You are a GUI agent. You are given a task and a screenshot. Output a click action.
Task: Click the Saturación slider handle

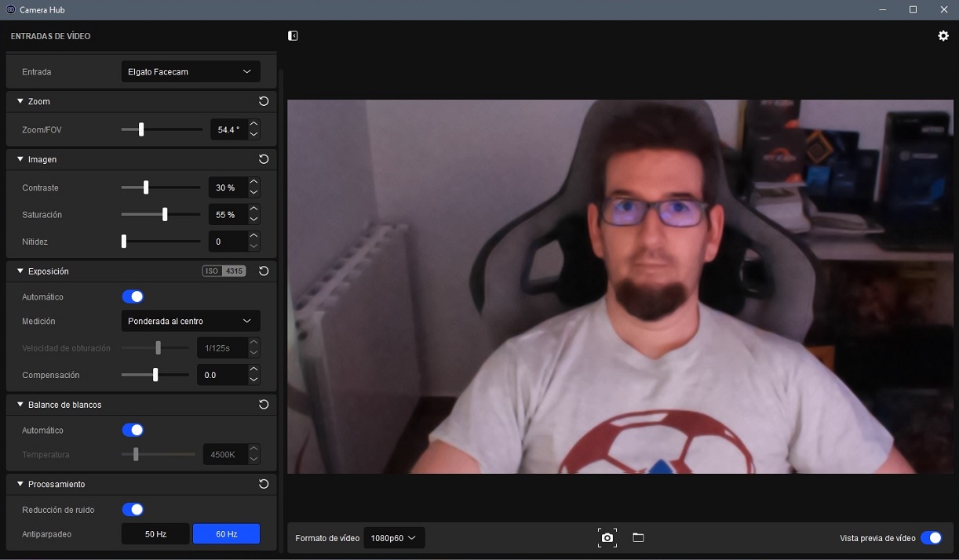(x=164, y=215)
